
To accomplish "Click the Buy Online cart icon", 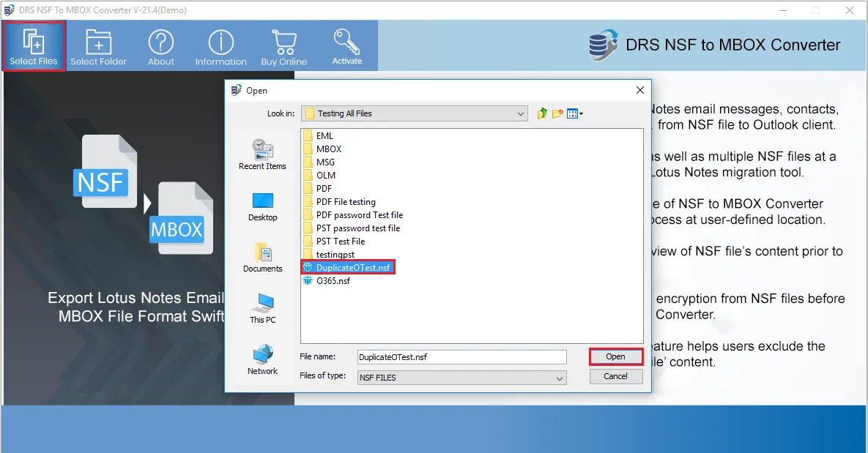I will [x=284, y=46].
